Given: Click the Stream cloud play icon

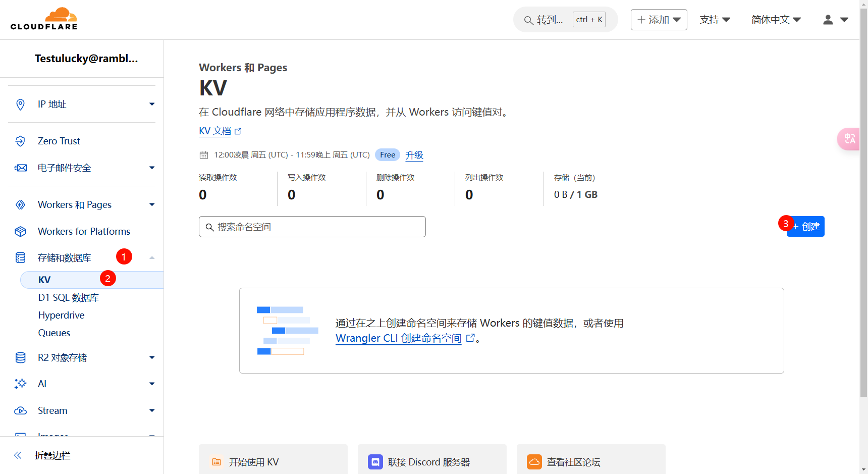Looking at the screenshot, I should tap(21, 410).
